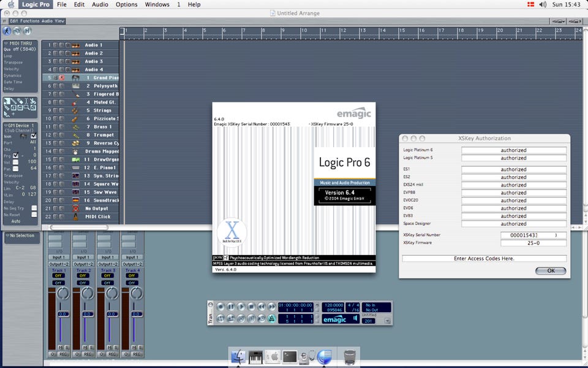This screenshot has width=588, height=368.
Task: Mute Track 1 in the mixer strip
Action: click(x=61, y=347)
